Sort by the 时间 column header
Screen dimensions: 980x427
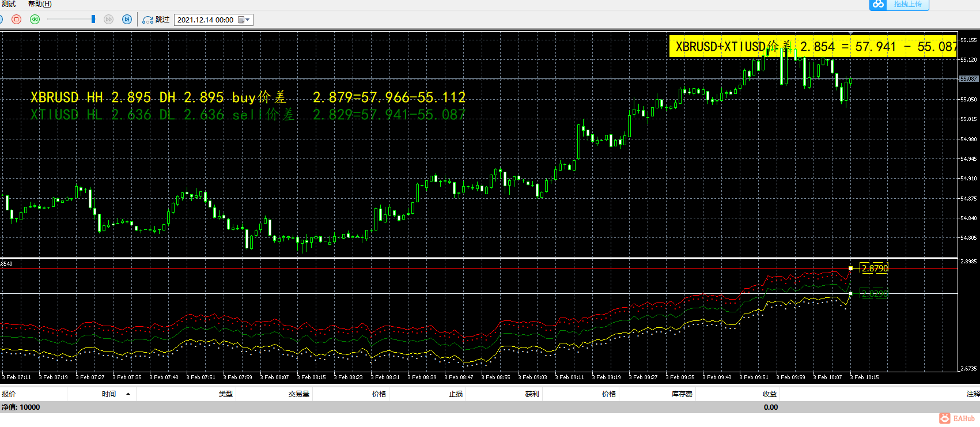(109, 394)
